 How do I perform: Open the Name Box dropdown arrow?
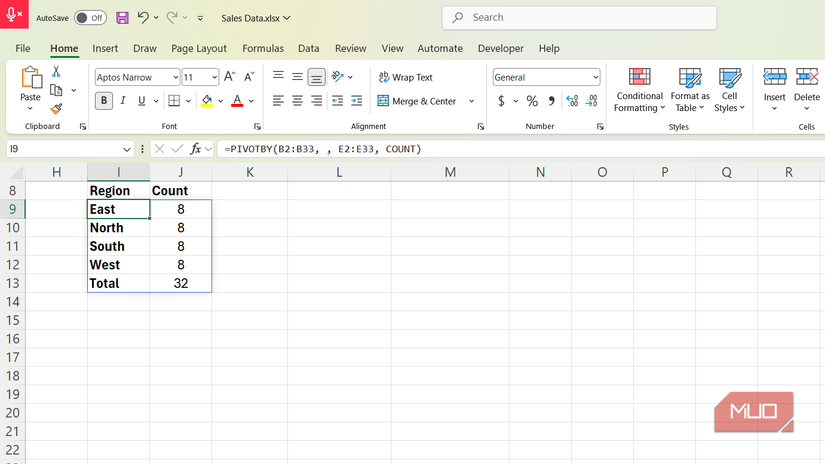tap(126, 149)
